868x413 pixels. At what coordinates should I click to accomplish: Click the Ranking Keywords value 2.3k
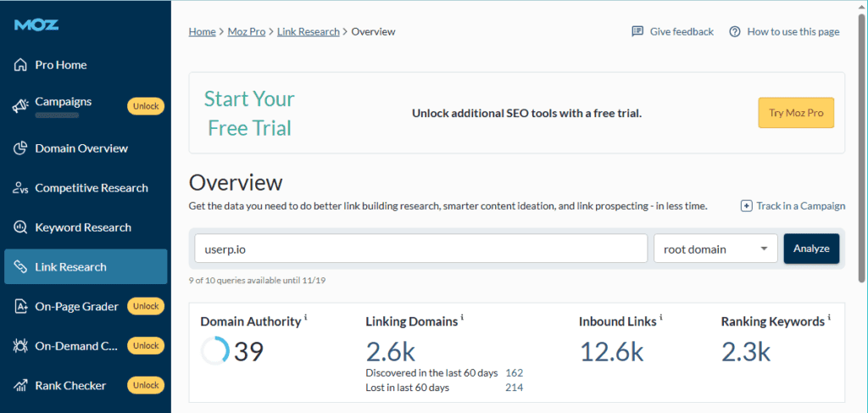click(x=746, y=351)
